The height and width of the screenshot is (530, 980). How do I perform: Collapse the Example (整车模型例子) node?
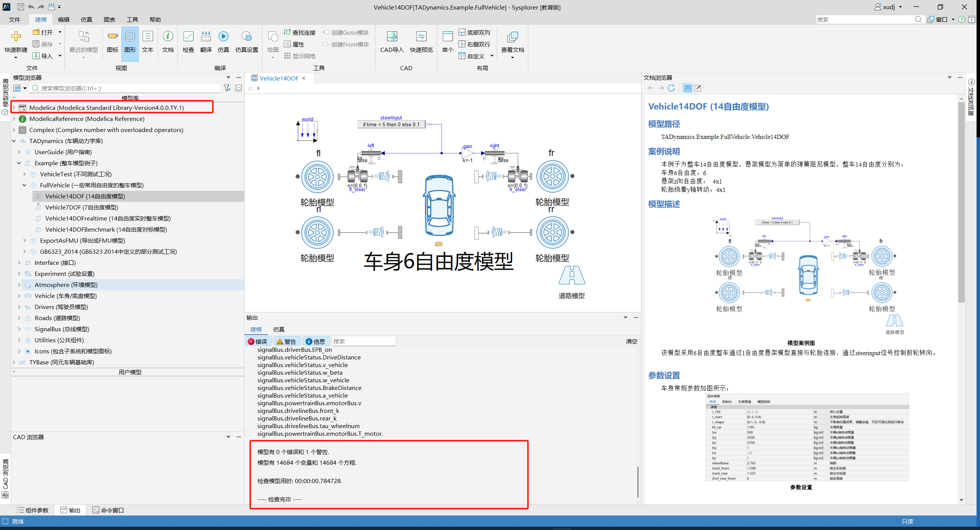[x=19, y=163]
